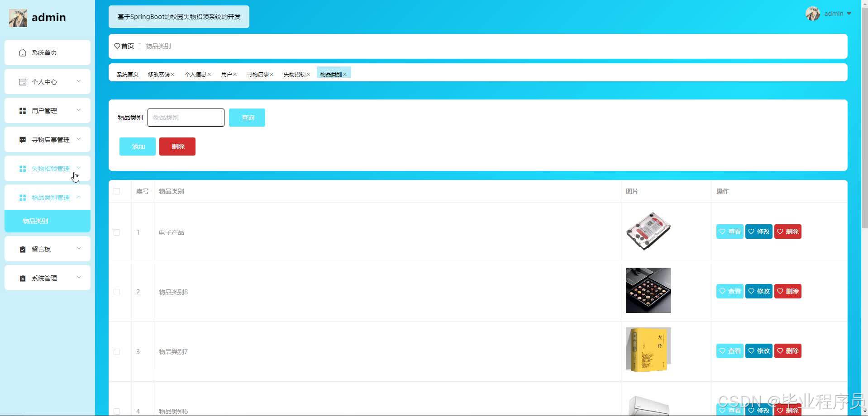The width and height of the screenshot is (868, 416).
Task: Open 系统首页 in the sidebar
Action: coord(48,52)
